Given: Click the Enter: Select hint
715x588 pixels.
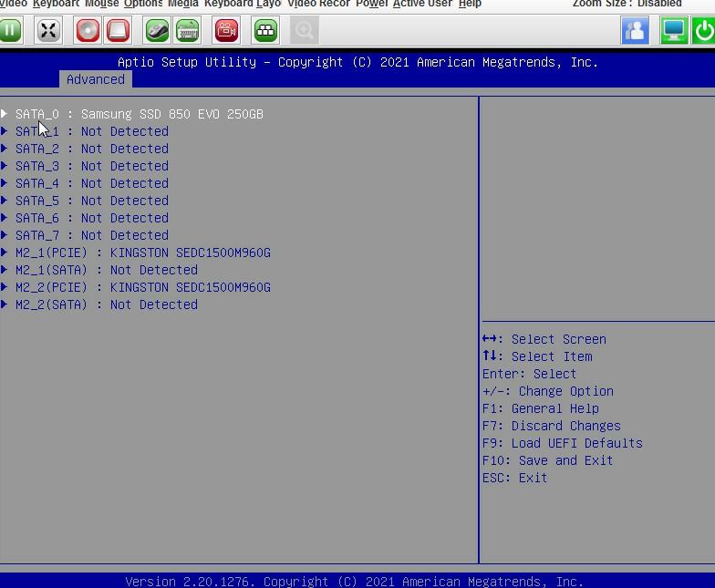Looking at the screenshot, I should coord(529,374).
